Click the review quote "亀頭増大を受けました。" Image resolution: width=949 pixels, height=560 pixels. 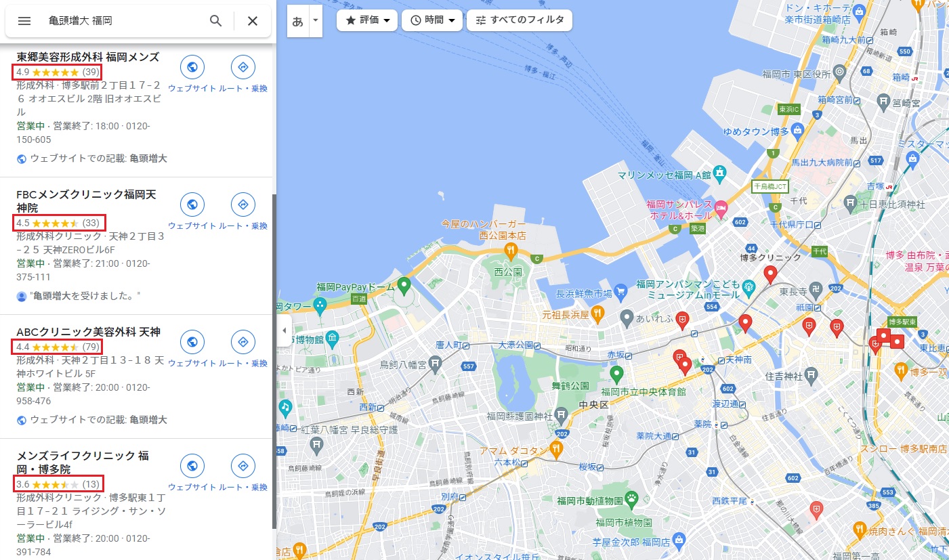[x=85, y=296]
